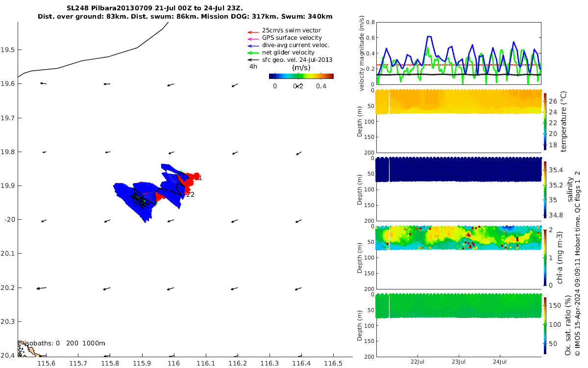588x368 pixels.
Task: Select the velocity (m/s) colorbar in the legend
Action: [301, 76]
